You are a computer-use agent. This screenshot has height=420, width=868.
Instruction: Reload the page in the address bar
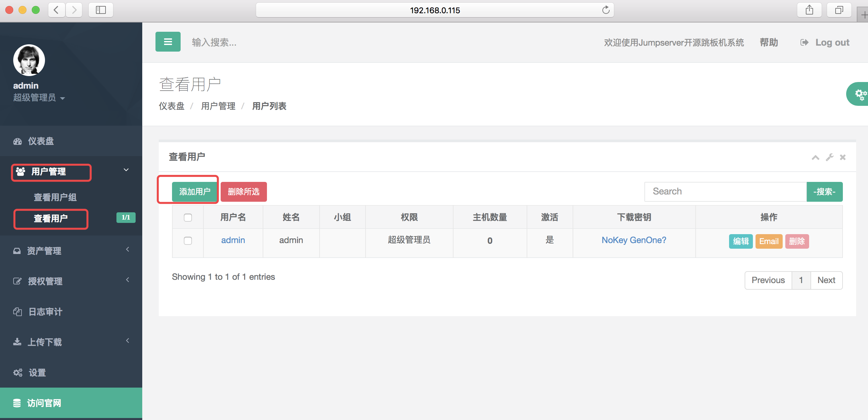click(x=605, y=10)
